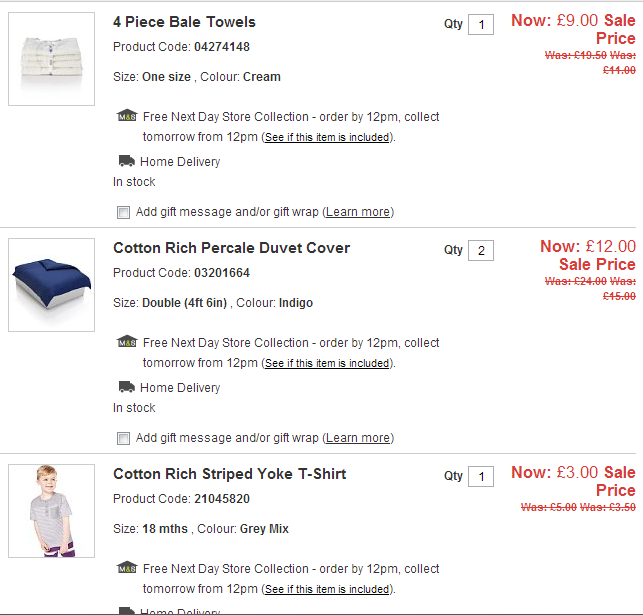Open 'See if this item is included' for towels
The height and width of the screenshot is (615, 643).
click(327, 138)
